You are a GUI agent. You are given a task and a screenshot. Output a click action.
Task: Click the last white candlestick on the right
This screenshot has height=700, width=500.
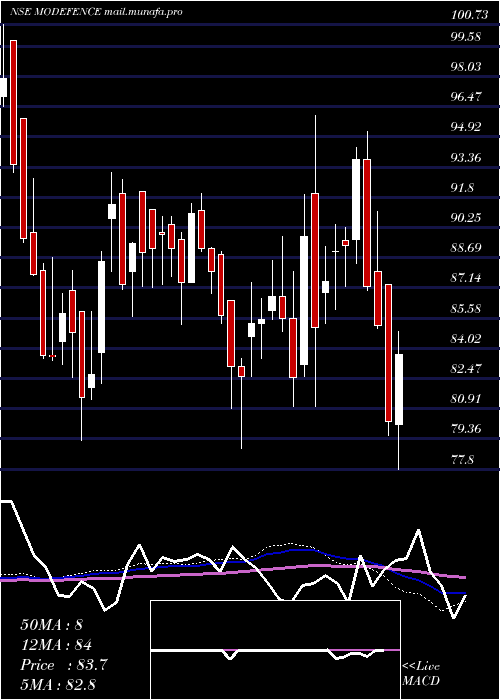399,389
